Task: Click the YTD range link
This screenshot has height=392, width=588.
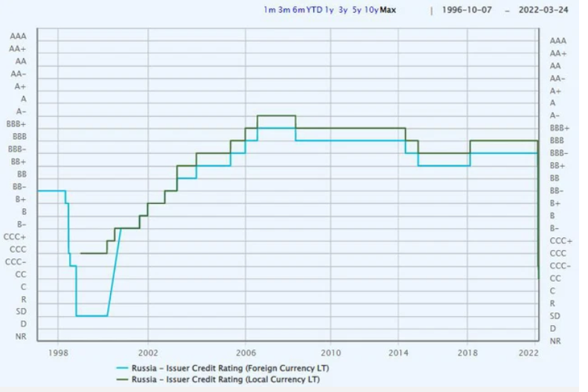Action: (x=314, y=10)
